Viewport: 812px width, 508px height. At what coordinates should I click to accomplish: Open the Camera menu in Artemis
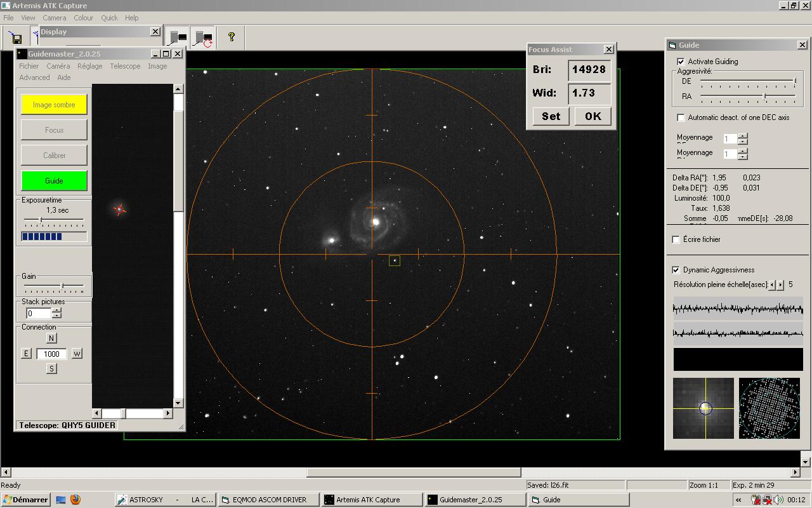tap(55, 18)
